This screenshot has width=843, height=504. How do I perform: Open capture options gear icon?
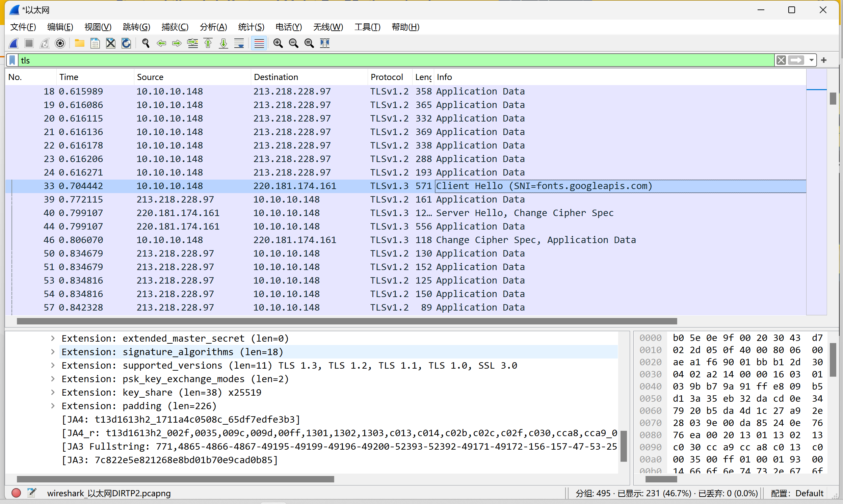point(60,43)
